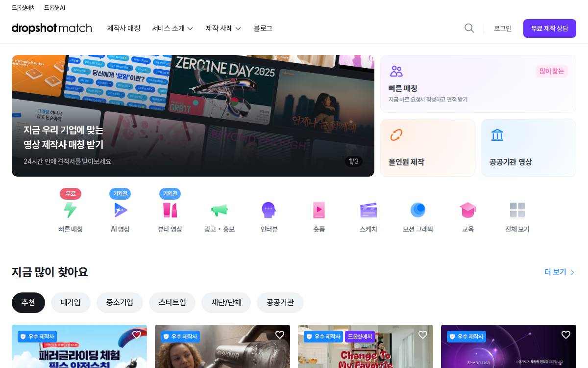588x368 pixels.
Task: Open the 교육 graduation cap icon
Action: [468, 210]
